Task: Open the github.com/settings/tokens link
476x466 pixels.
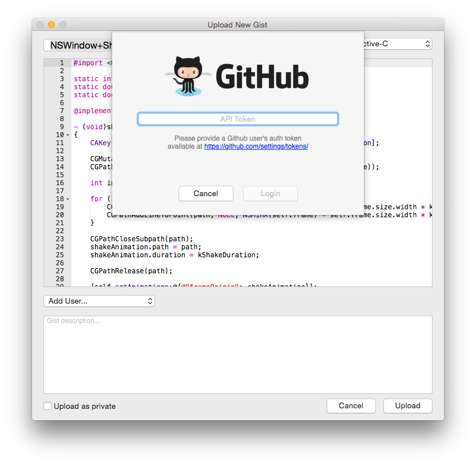Action: coord(256,146)
